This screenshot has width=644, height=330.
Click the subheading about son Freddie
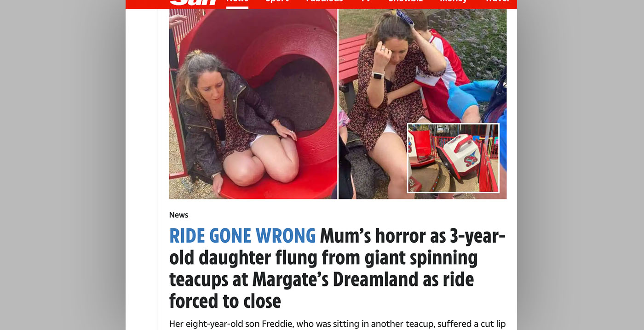point(337,324)
